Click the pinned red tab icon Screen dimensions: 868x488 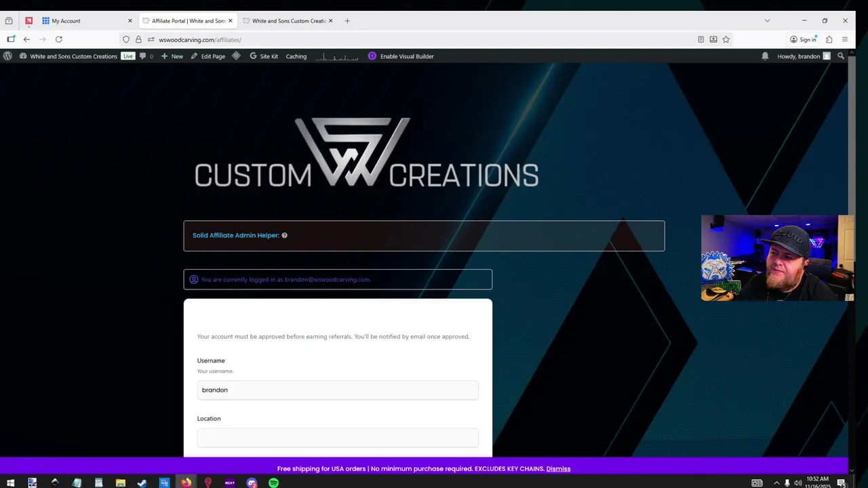click(28, 20)
